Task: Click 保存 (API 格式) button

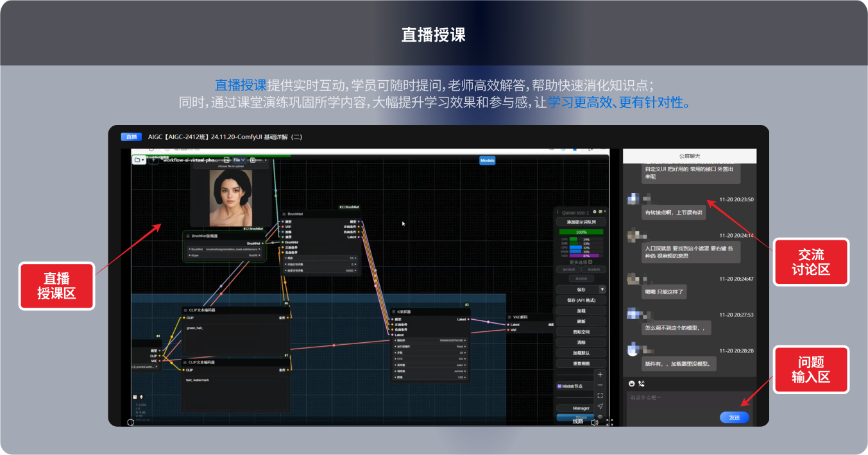Action: coord(581,300)
